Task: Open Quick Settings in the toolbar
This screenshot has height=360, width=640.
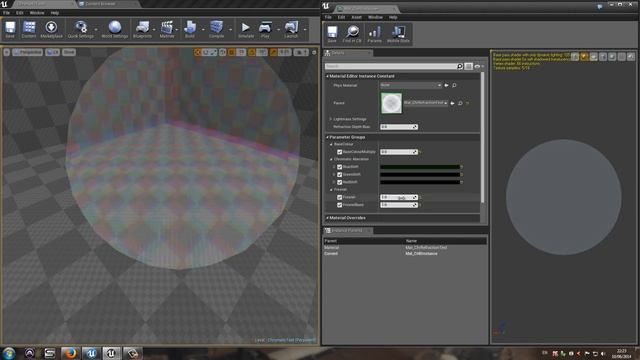Action: [x=81, y=29]
